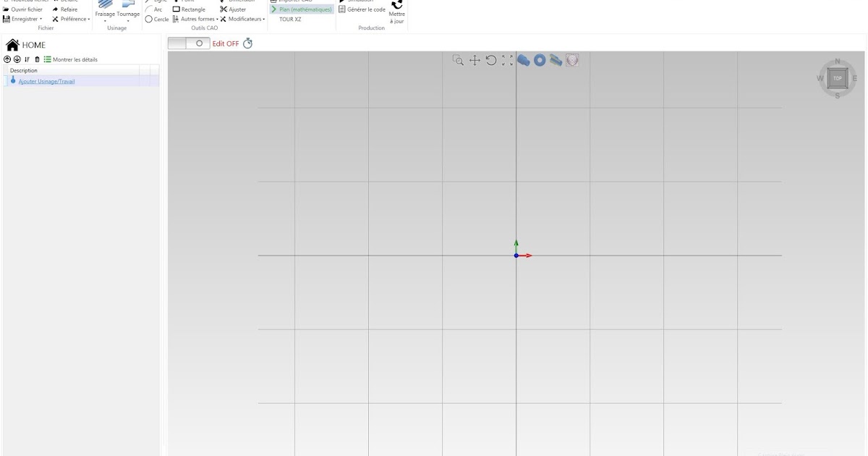
Task: Click the rotate view icon above the canvas
Action: 491,61
